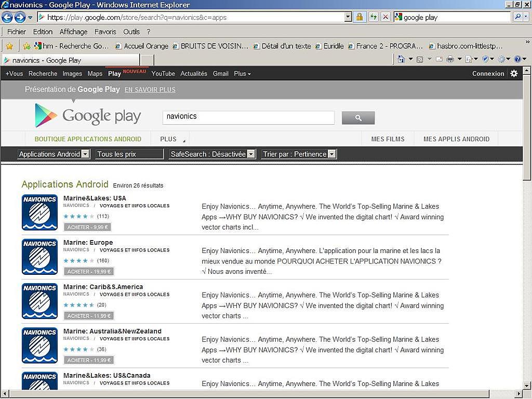Expand the PLUS store category menu
Screen dimensions: 532x399
172,139
